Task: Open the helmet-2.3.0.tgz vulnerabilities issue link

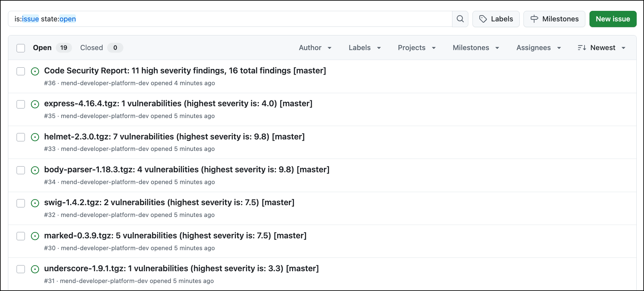Action: click(x=174, y=137)
